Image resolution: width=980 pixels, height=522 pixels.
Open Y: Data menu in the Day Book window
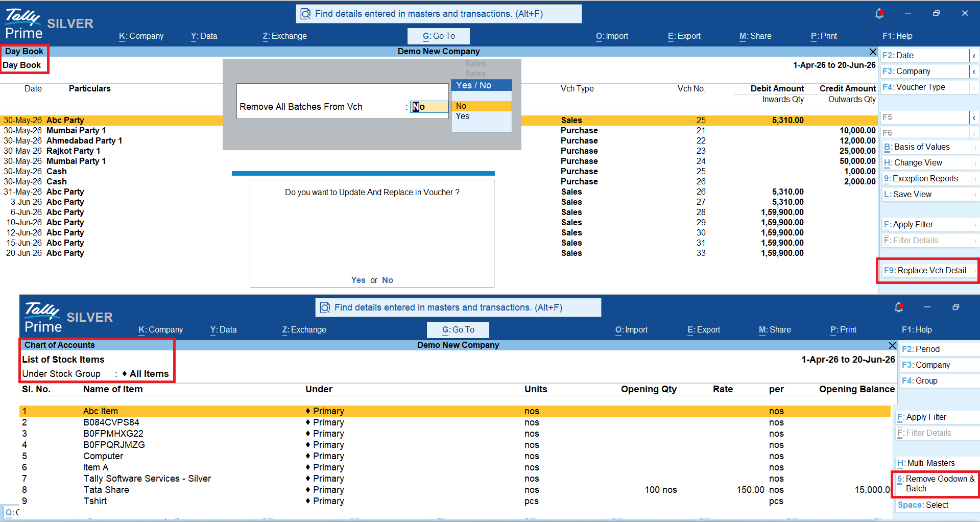(204, 36)
